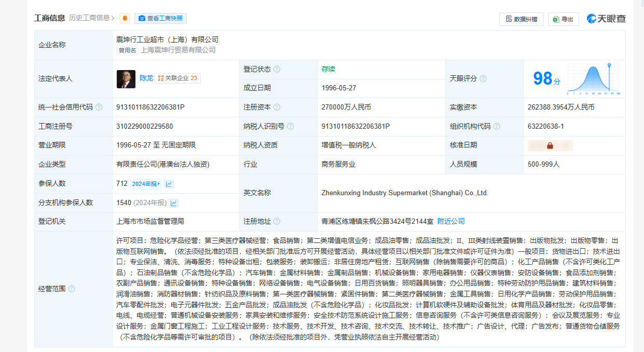The width and height of the screenshot is (644, 352).
Task: Click the orange bell notification icon
Action: click(125, 19)
